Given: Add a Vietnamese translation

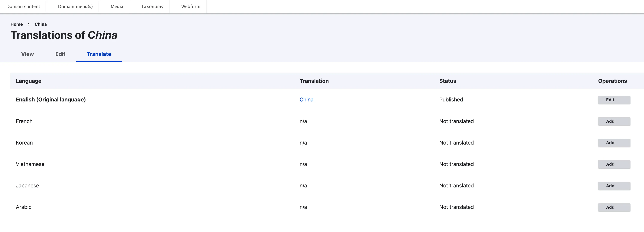Looking at the screenshot, I should 614,164.
